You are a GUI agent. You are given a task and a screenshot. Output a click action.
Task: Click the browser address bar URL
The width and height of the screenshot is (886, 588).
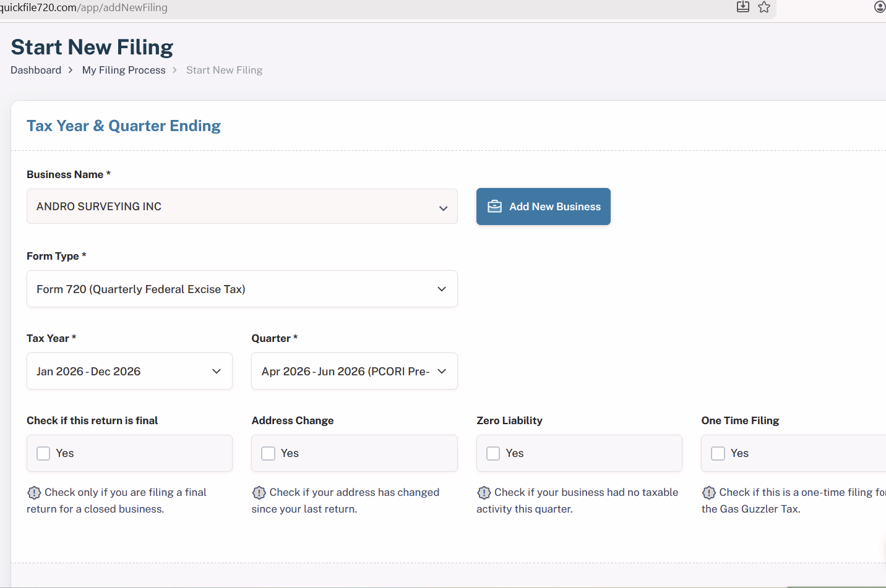pyautogui.click(x=84, y=7)
